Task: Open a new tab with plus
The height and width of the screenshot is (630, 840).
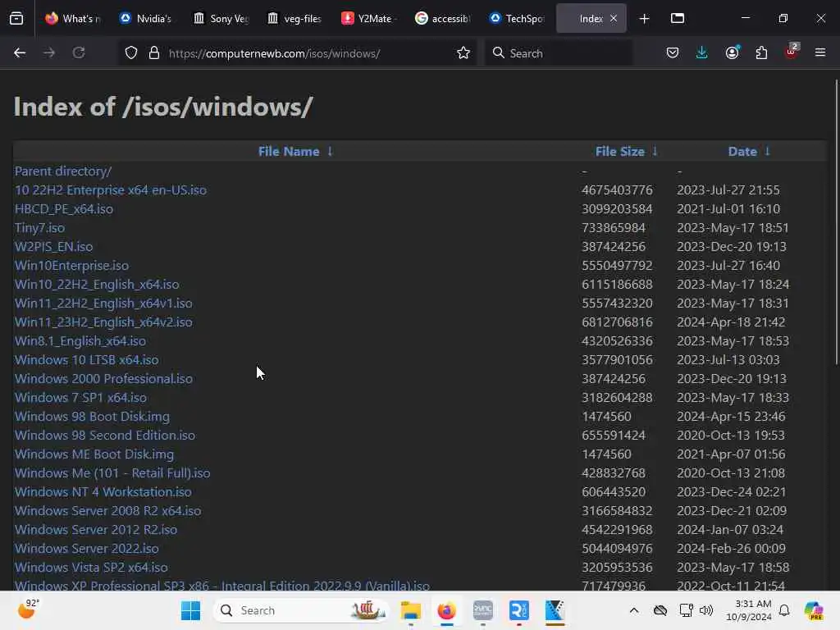Action: point(645,19)
